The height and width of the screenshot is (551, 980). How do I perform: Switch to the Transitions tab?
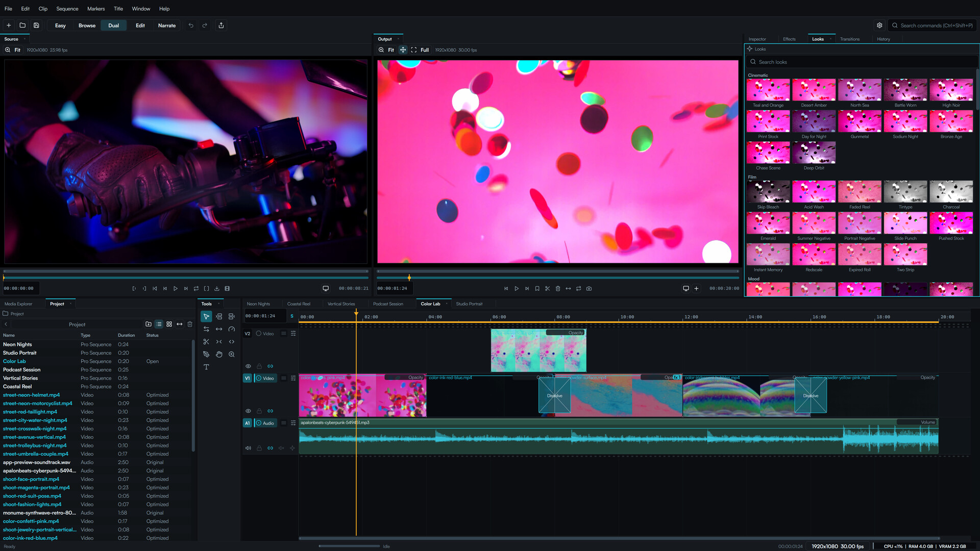(x=850, y=39)
